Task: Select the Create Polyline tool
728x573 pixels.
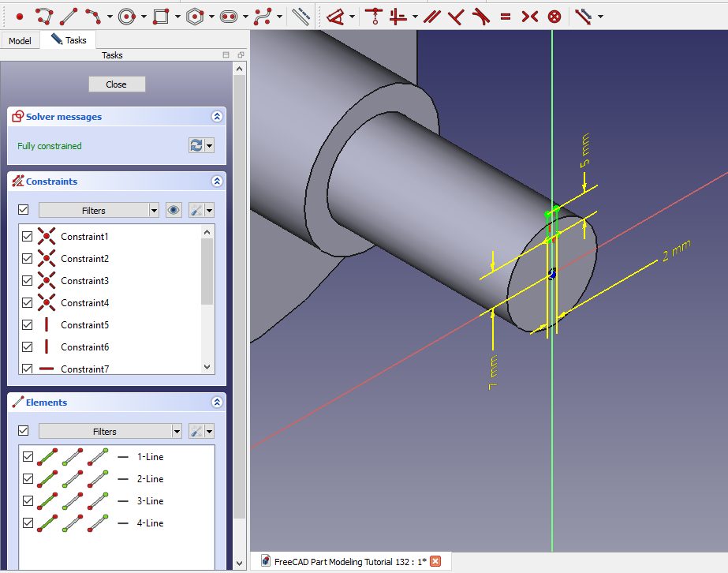Action: (44, 16)
